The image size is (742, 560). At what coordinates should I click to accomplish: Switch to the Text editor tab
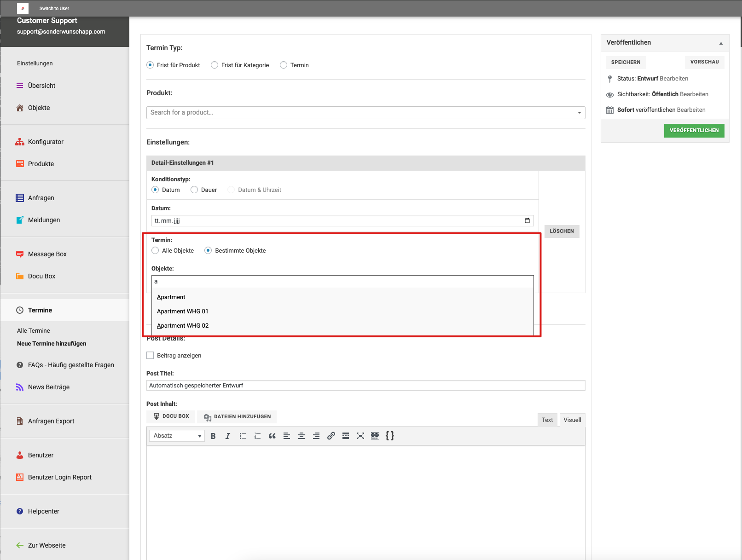547,420
